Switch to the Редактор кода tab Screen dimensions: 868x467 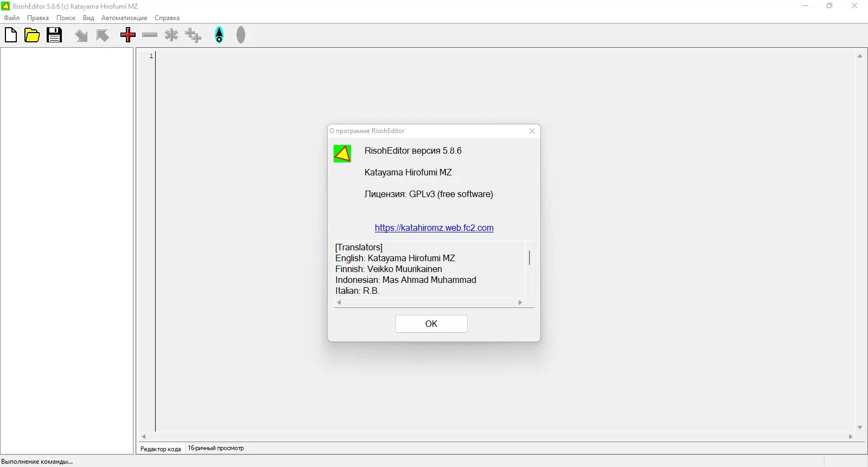(161, 449)
